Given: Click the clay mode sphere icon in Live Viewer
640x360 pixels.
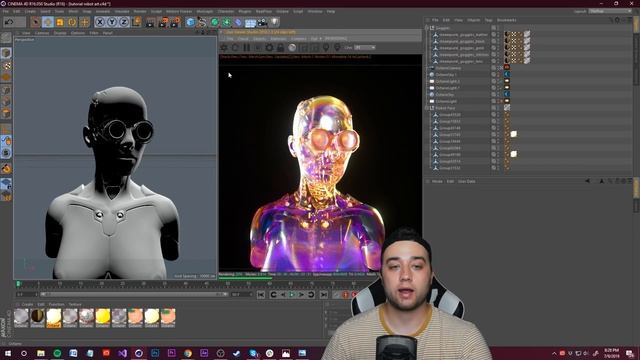Looking at the screenshot, I should pyautogui.click(x=292, y=48).
